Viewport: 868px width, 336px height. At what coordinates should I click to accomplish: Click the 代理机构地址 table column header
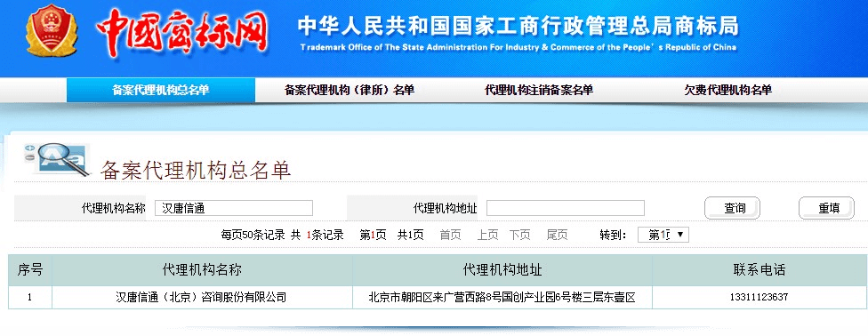[502, 270]
